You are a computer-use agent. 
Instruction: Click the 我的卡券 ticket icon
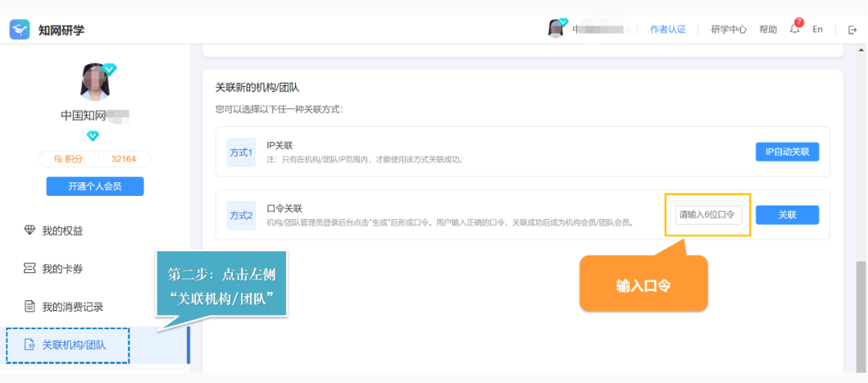(30, 269)
